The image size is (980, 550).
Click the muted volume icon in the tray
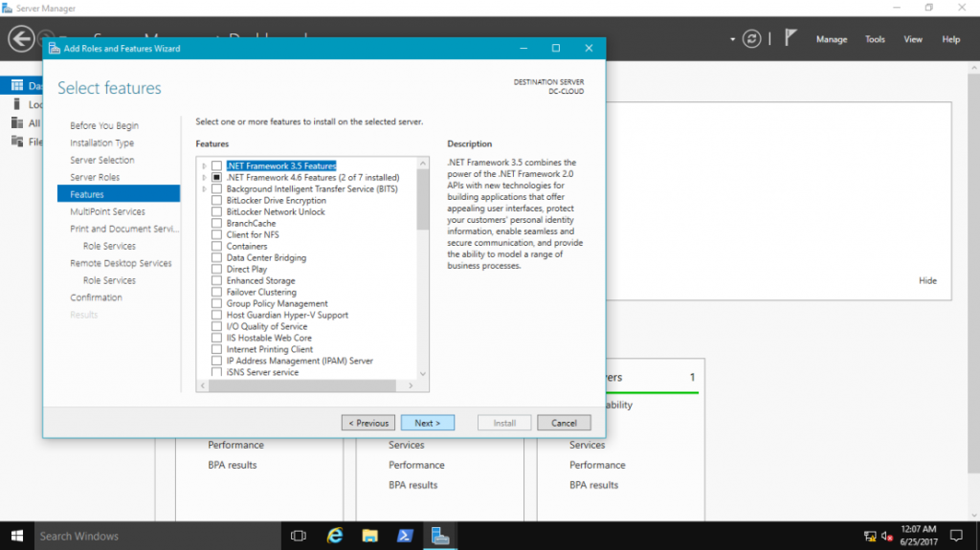coord(886,536)
